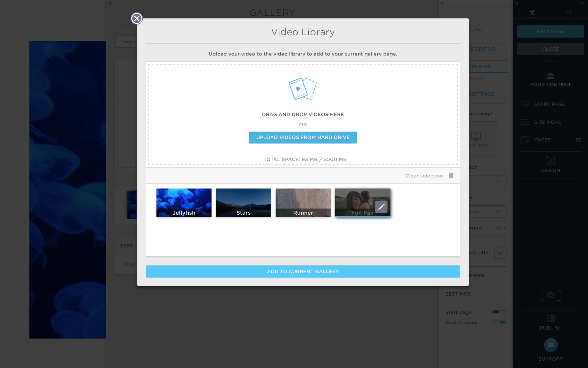Click the Publish icon
The image size is (588, 368).
click(x=551, y=318)
